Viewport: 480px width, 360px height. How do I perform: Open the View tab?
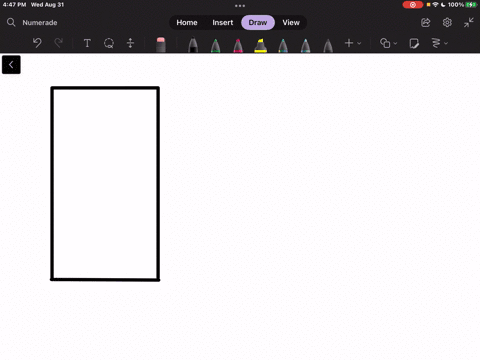[x=291, y=22]
